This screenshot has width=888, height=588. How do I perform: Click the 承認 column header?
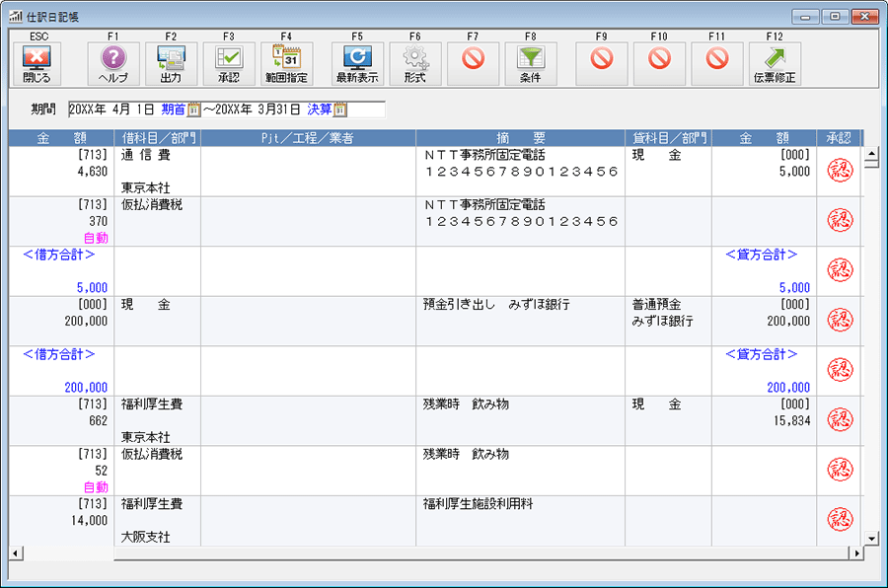(x=838, y=138)
